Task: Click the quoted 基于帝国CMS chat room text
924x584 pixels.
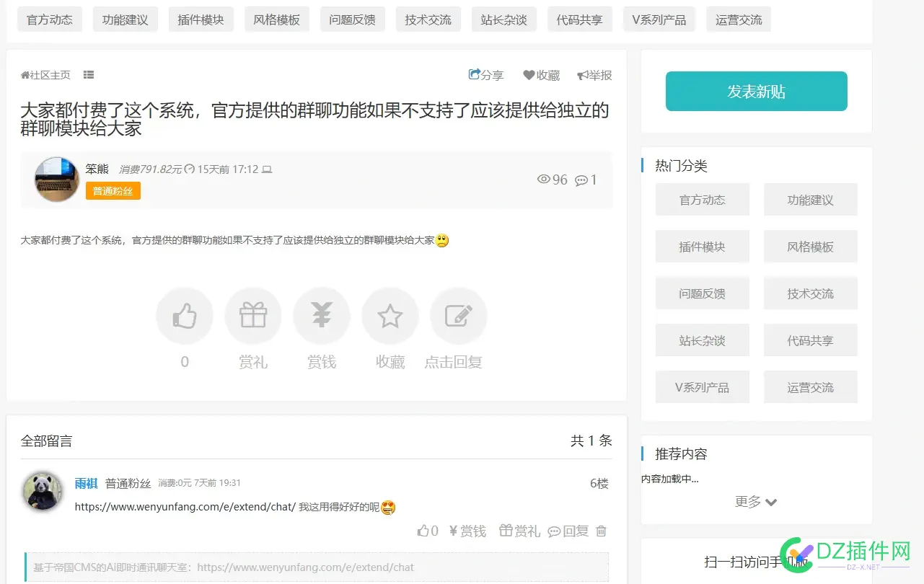Action: pyautogui.click(x=224, y=567)
